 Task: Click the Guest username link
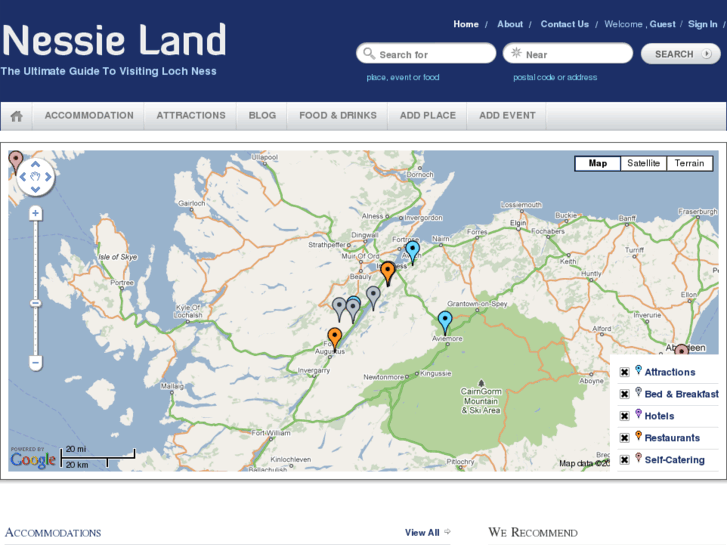click(663, 24)
